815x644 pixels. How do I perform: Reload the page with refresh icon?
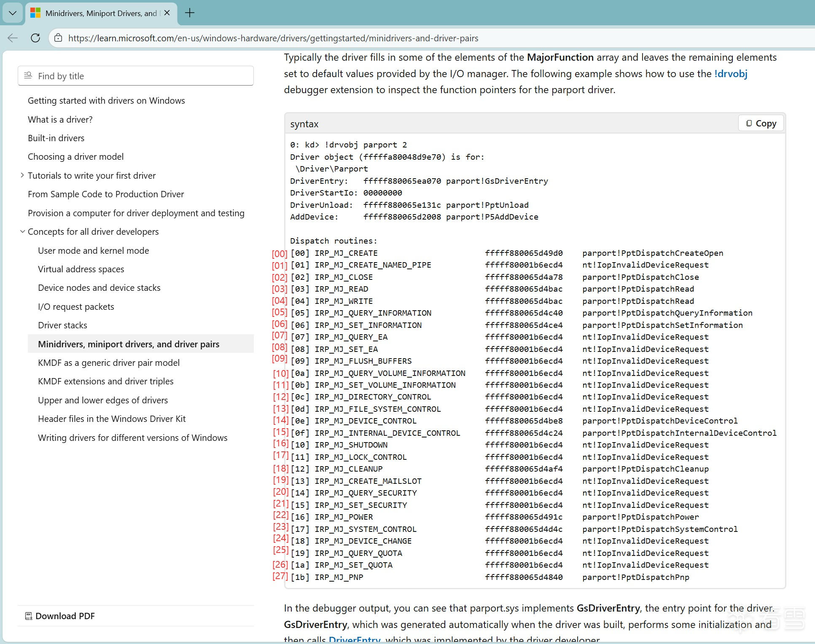35,38
